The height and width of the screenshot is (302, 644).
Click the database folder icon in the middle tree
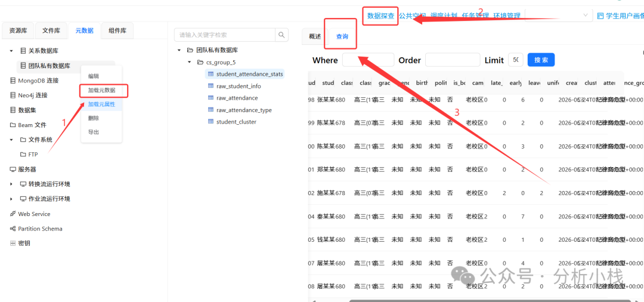tap(190, 50)
